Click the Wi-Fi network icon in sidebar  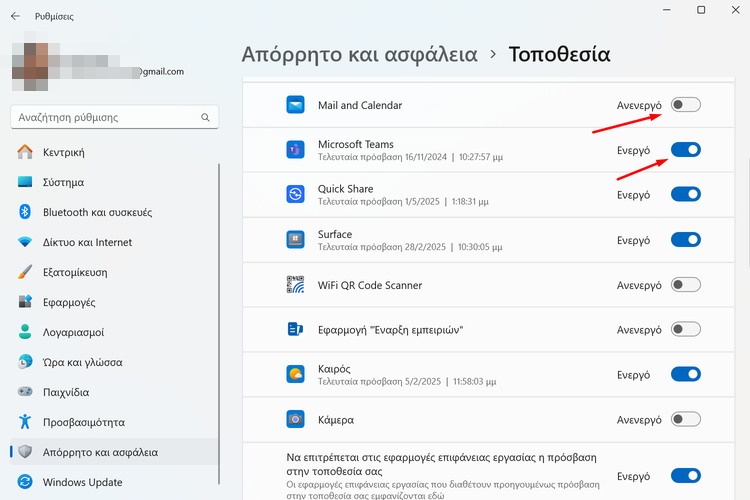[25, 242]
